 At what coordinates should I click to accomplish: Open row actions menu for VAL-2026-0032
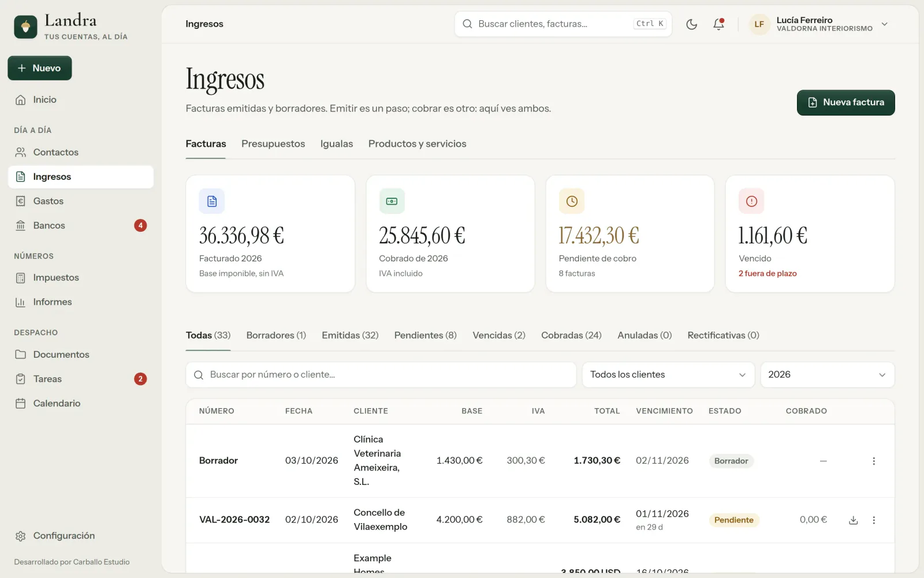tap(874, 520)
